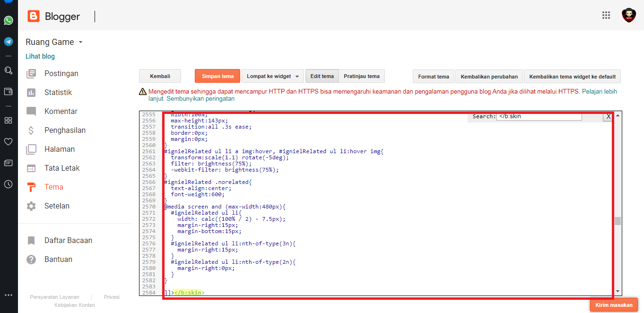Switch to the Pratinjau tema tab
Screen dimensions: 644x313
tap(361, 77)
